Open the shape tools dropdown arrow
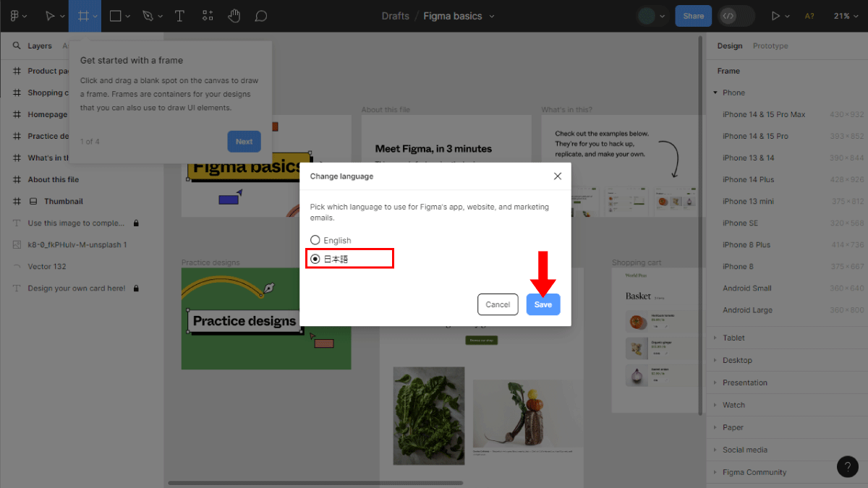The height and width of the screenshot is (488, 868). tap(128, 16)
